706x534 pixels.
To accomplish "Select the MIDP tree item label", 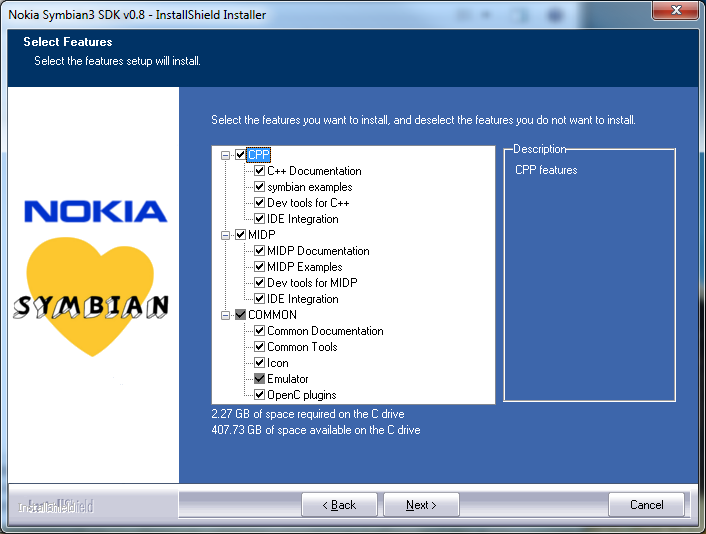I will [262, 235].
